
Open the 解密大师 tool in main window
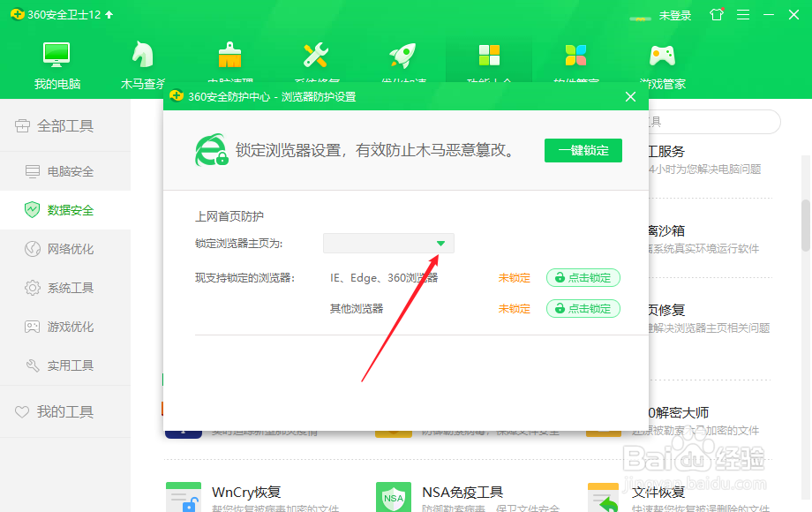pos(679,412)
